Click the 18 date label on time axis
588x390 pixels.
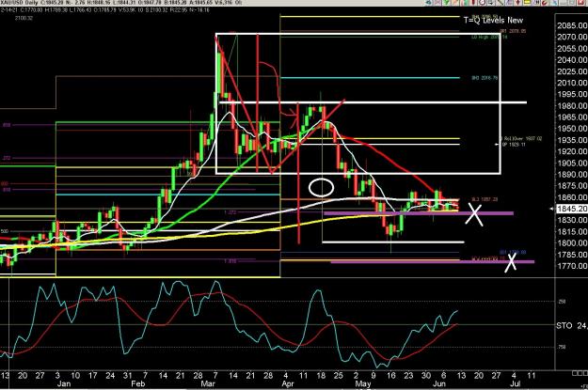click(x=321, y=375)
